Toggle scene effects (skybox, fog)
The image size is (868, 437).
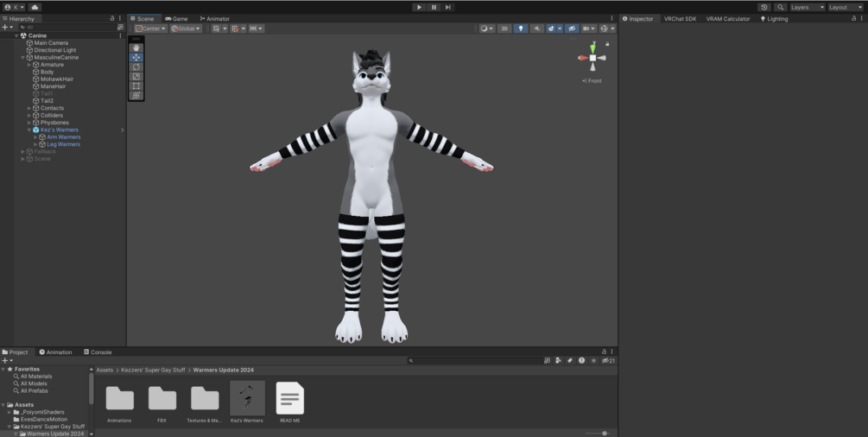point(551,28)
